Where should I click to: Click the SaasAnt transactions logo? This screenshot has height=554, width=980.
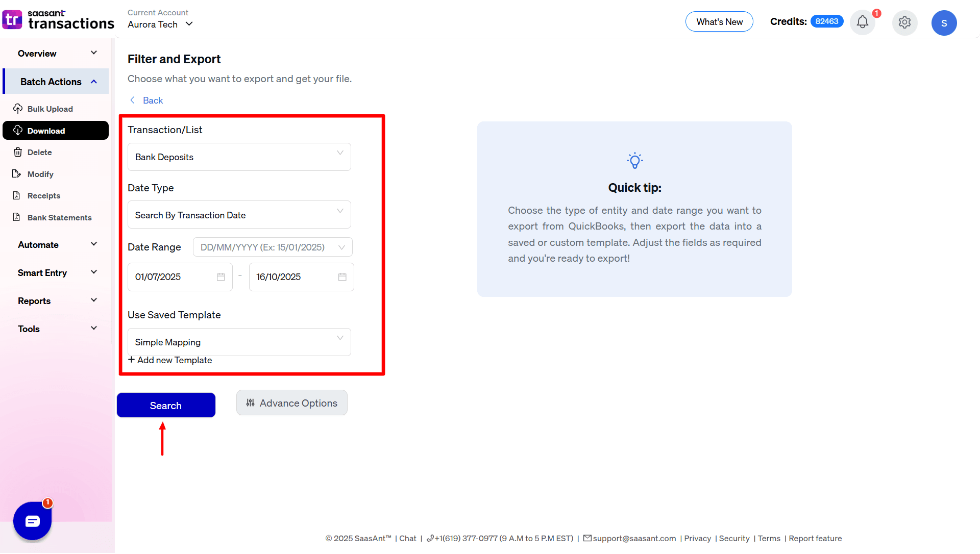tap(58, 19)
